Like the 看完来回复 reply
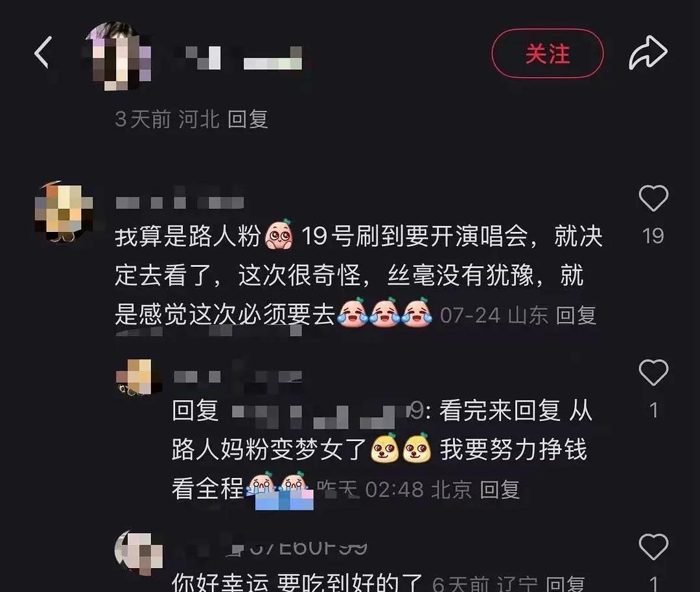This screenshot has height=592, width=700. [653, 372]
